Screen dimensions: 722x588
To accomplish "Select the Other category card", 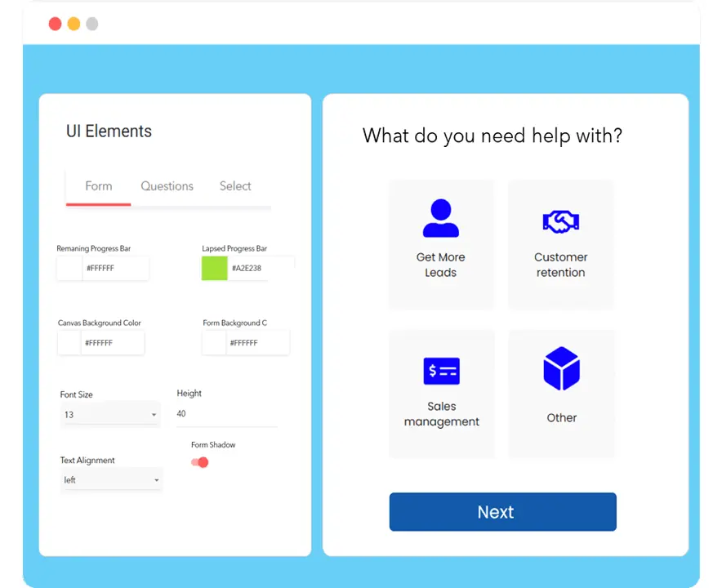I will pos(561,394).
